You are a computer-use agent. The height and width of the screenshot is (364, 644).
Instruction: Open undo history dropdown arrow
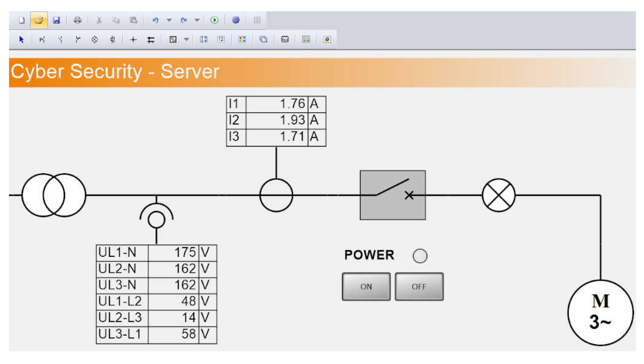point(169,20)
